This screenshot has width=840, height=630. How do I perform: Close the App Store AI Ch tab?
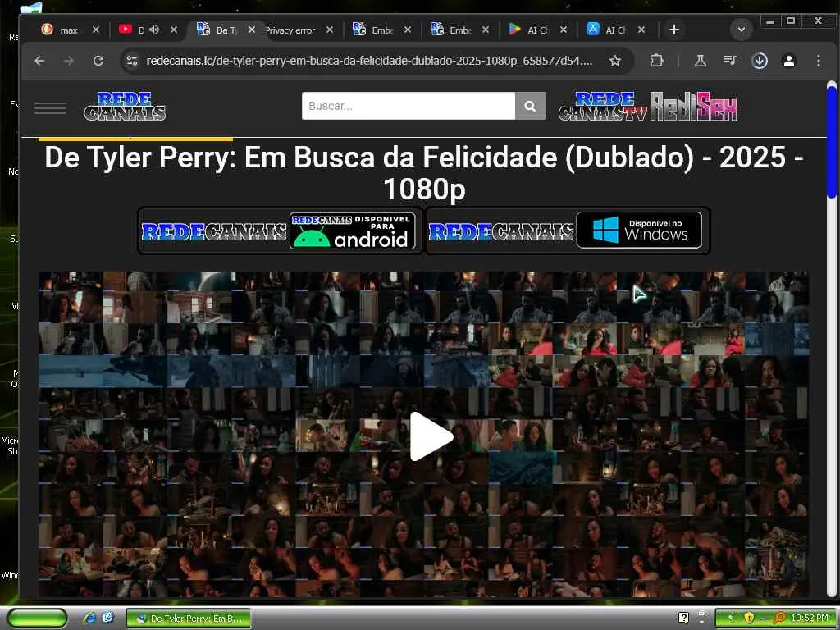click(641, 30)
